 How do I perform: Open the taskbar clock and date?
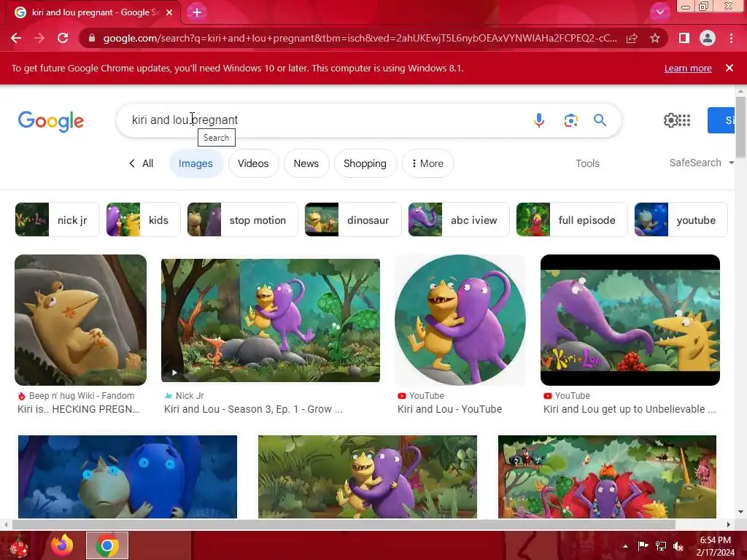[x=715, y=546]
